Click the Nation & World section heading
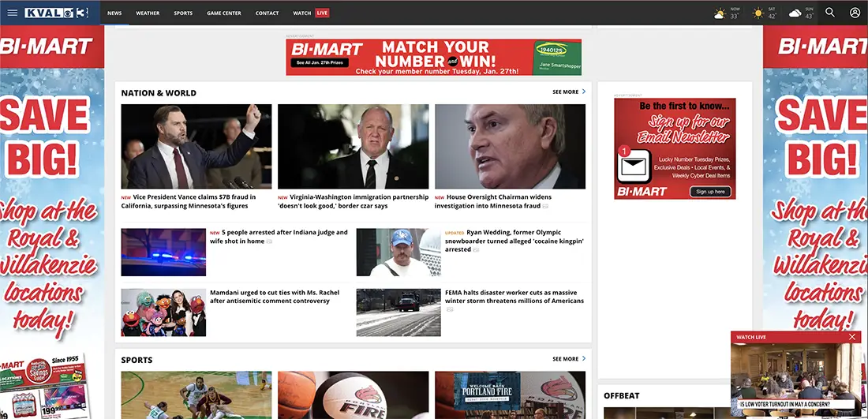The image size is (868, 419). coord(159,93)
